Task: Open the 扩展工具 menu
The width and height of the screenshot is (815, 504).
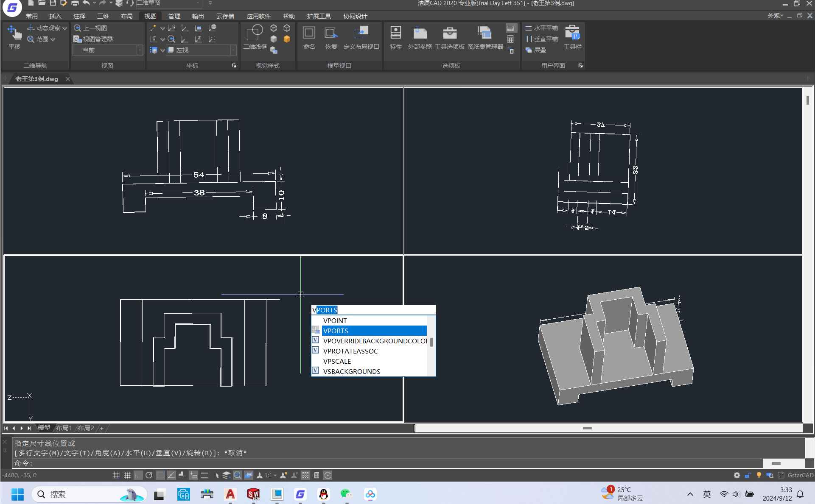Action: pos(318,16)
